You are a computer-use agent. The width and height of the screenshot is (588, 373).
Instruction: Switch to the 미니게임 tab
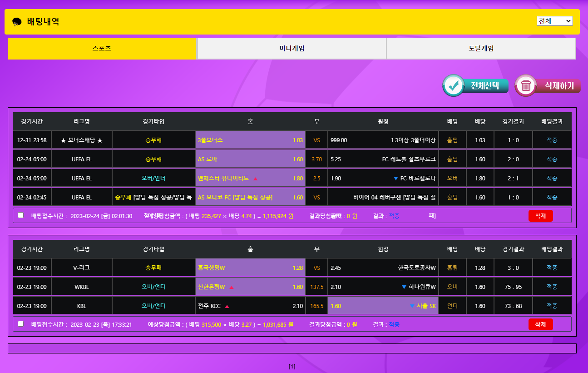[292, 49]
